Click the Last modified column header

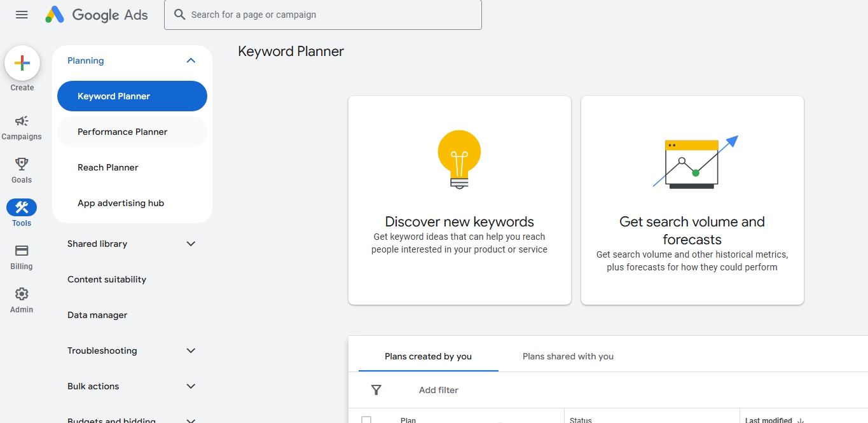769,420
